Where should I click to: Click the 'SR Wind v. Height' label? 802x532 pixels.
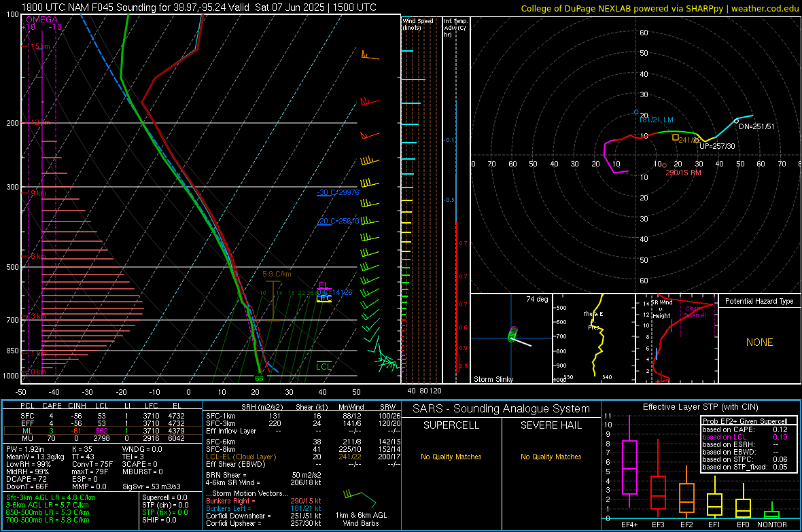[661, 309]
